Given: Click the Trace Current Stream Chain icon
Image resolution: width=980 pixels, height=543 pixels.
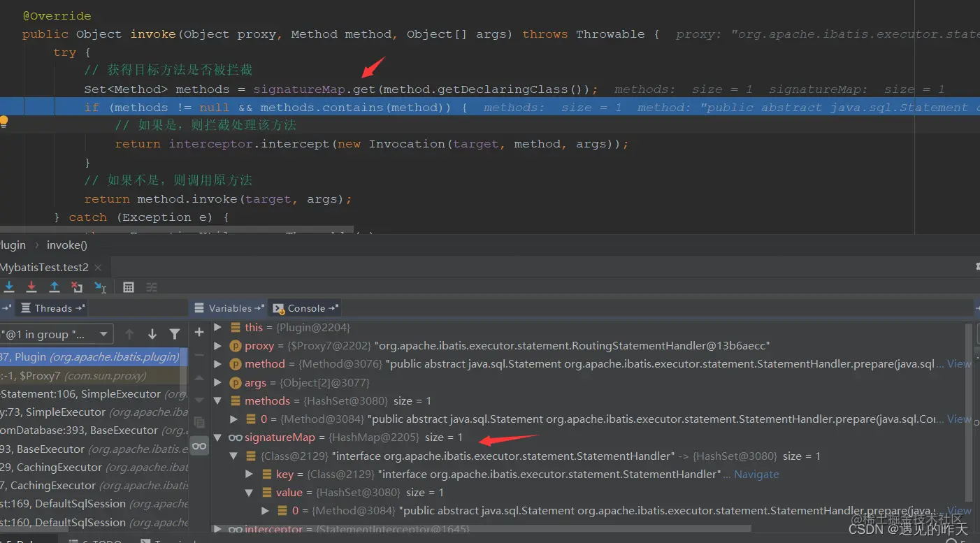Looking at the screenshot, I should (x=152, y=287).
